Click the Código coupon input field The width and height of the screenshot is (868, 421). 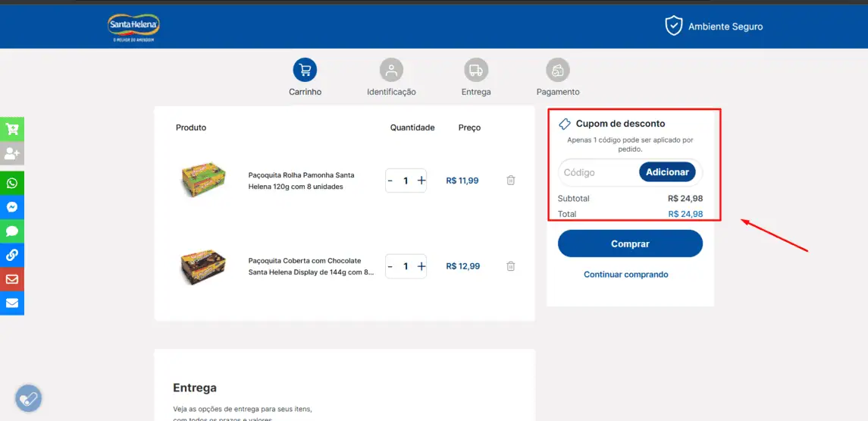pos(599,172)
